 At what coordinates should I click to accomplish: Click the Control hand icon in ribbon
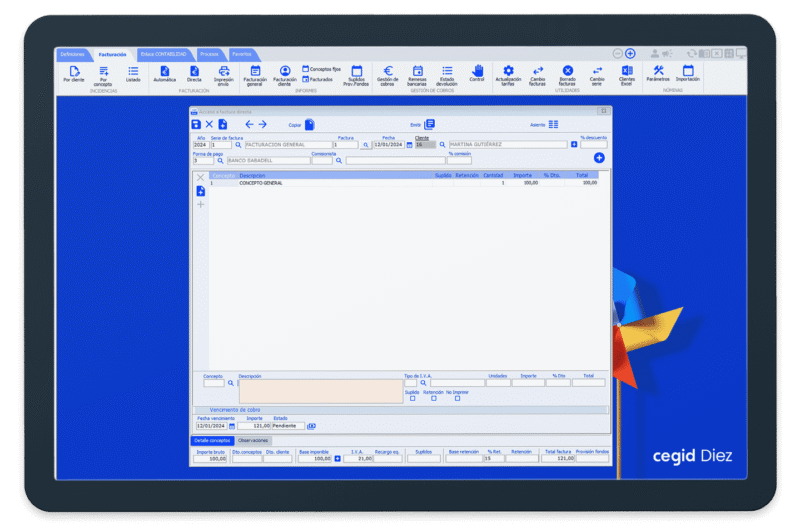pyautogui.click(x=477, y=72)
